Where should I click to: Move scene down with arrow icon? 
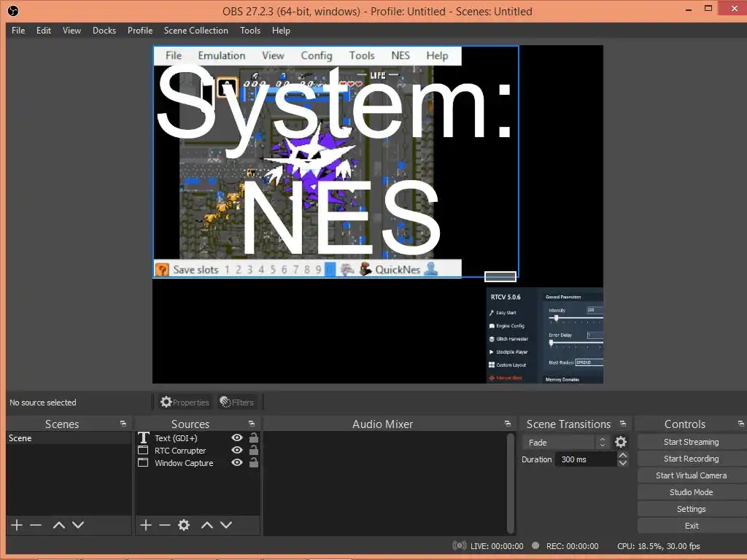pyautogui.click(x=78, y=525)
